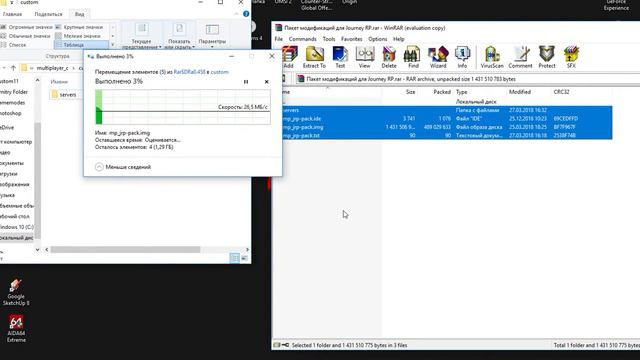
Task: Click the transfer progress graph
Action: (x=182, y=107)
